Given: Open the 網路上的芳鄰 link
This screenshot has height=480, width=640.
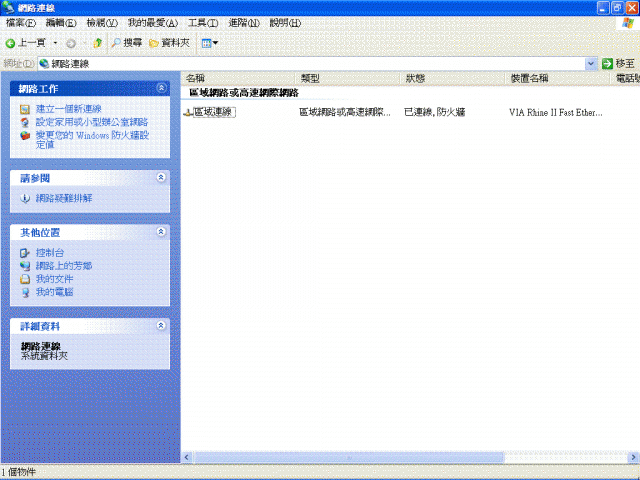Looking at the screenshot, I should 64,266.
